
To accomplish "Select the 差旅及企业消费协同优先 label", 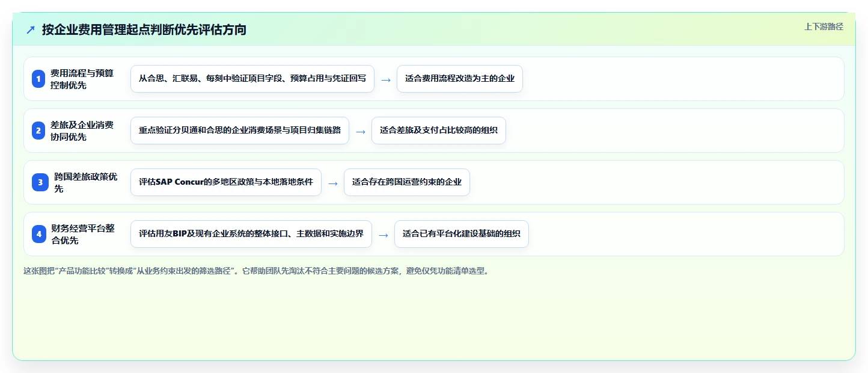I will (x=82, y=131).
